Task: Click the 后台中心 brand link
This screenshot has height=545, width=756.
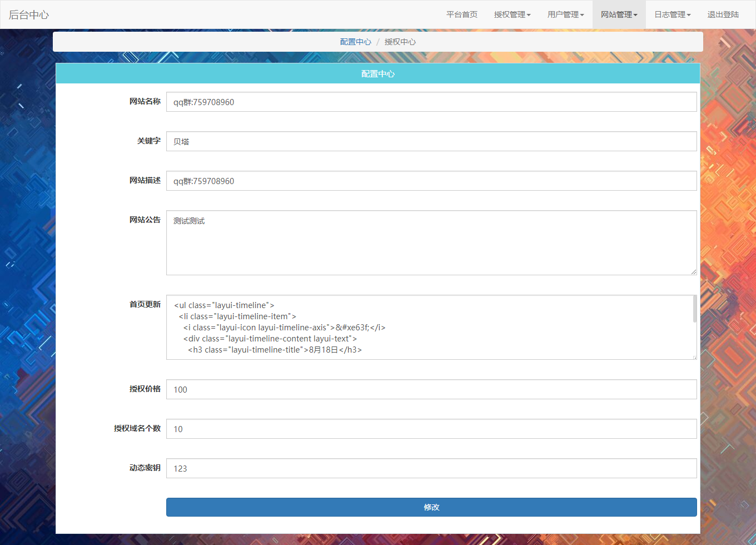Action: click(29, 15)
